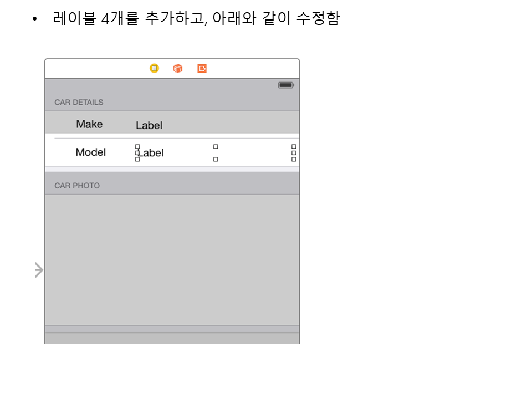
Task: Select the orange First Responder cube icon
Action: 178,69
